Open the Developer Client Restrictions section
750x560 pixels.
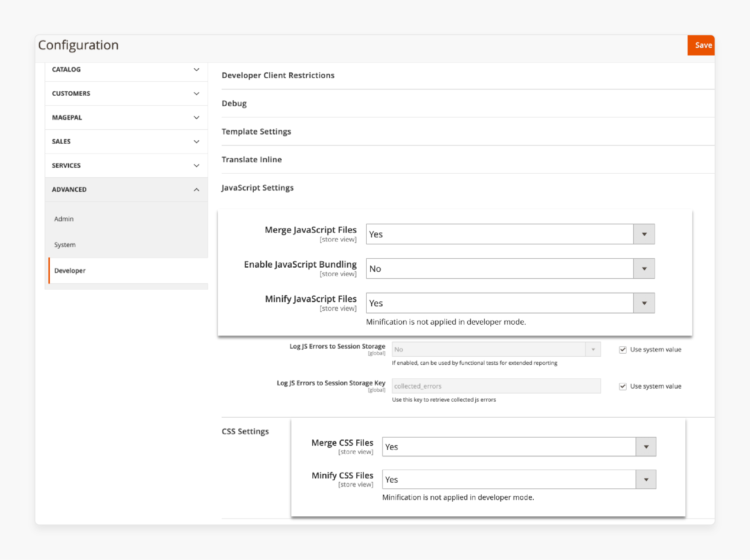point(278,75)
